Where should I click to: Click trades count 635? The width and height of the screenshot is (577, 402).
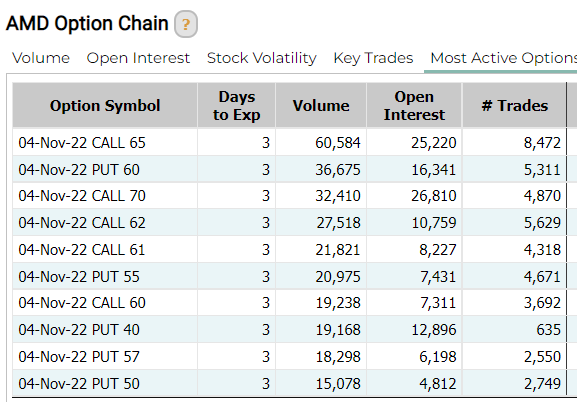coord(549,330)
